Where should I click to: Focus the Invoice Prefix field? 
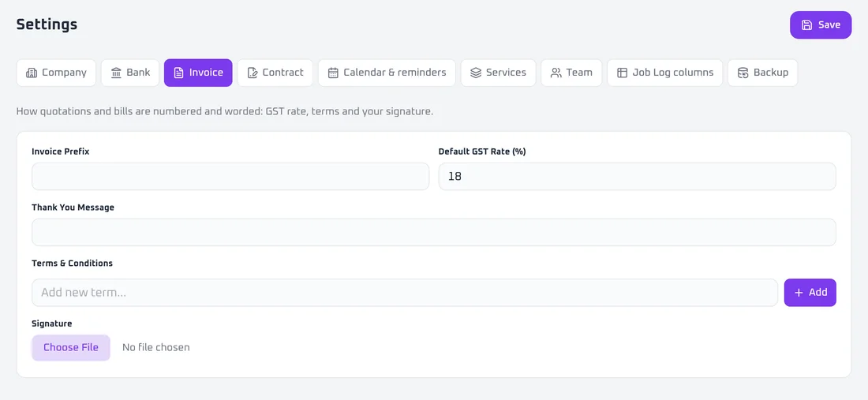pos(230,177)
